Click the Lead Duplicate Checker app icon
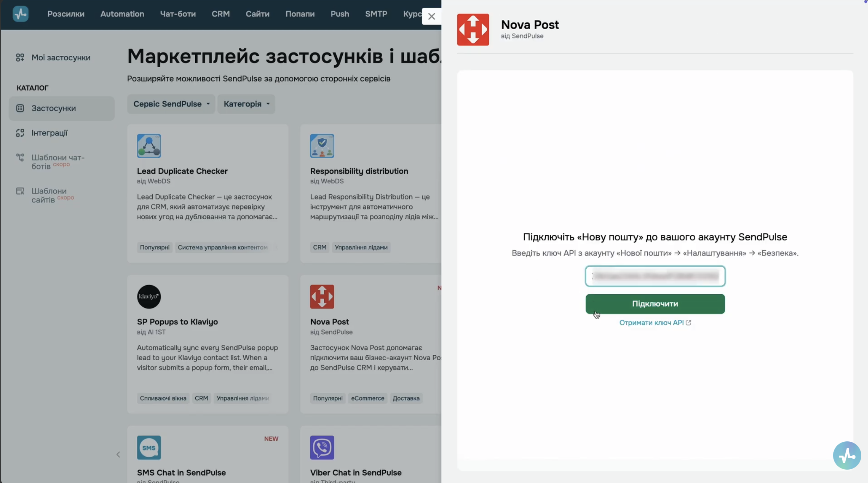 149,146
